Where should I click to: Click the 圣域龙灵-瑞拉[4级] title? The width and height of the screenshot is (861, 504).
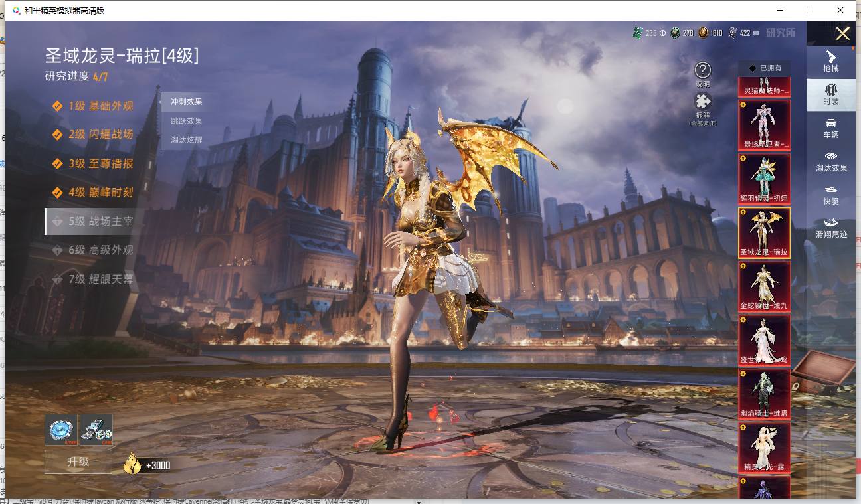pyautogui.click(x=122, y=55)
